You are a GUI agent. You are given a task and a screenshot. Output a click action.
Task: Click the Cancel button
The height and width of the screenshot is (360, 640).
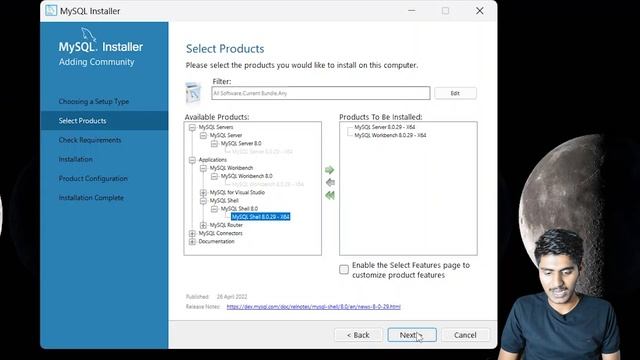(x=465, y=335)
